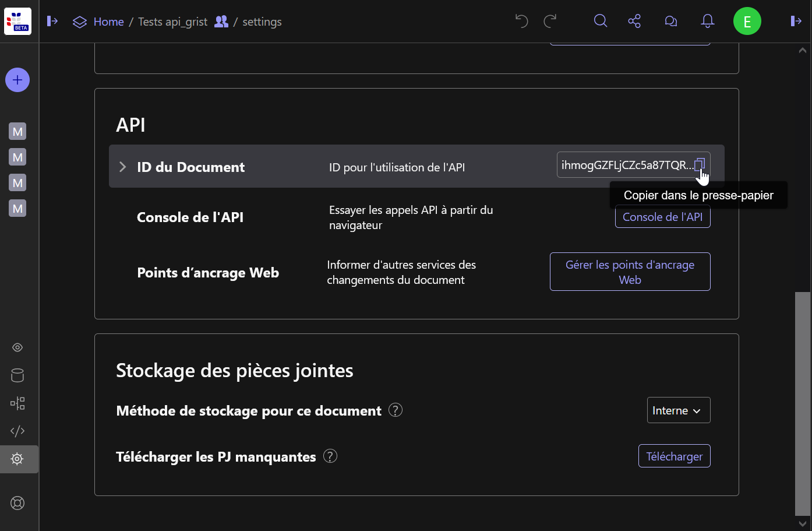Open the document settings gear icon

[x=17, y=459]
